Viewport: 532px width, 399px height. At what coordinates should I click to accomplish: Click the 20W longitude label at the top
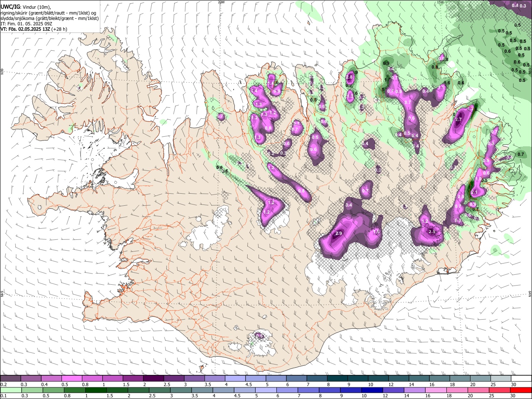pos(221,2)
